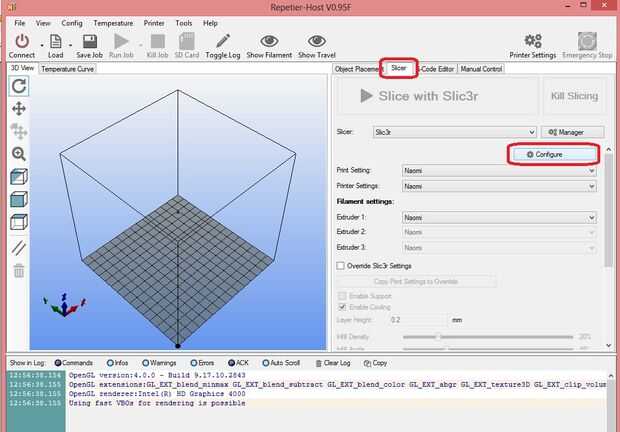The image size is (620, 432).
Task: Check the Enable Support checkbox
Action: click(342, 296)
